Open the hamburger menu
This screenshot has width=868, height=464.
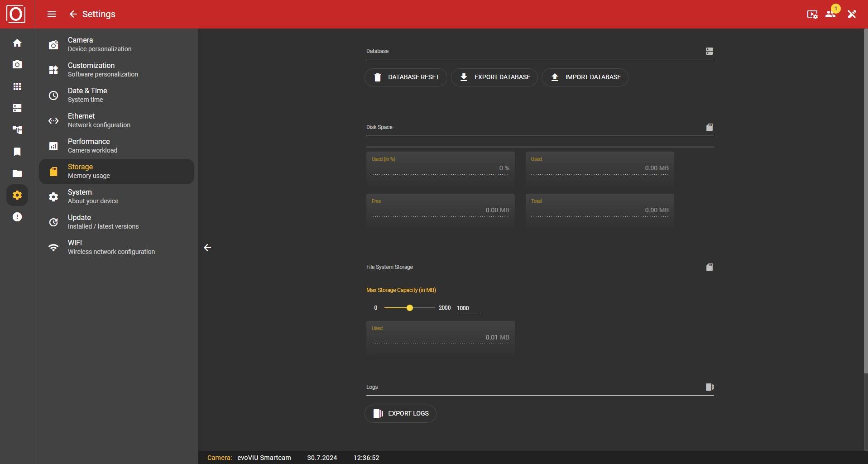[52, 14]
